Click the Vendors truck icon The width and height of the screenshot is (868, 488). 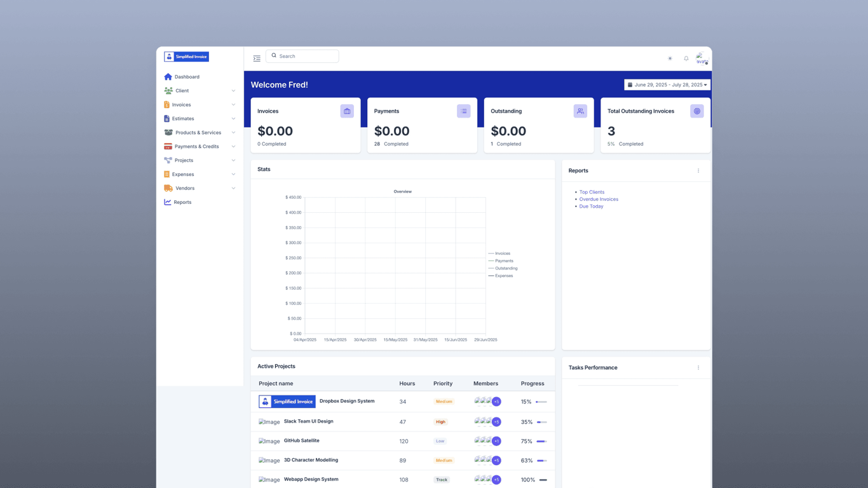click(168, 188)
